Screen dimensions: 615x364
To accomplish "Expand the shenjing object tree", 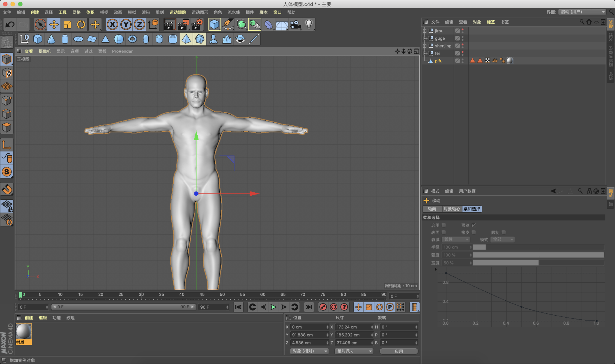I will tap(425, 46).
